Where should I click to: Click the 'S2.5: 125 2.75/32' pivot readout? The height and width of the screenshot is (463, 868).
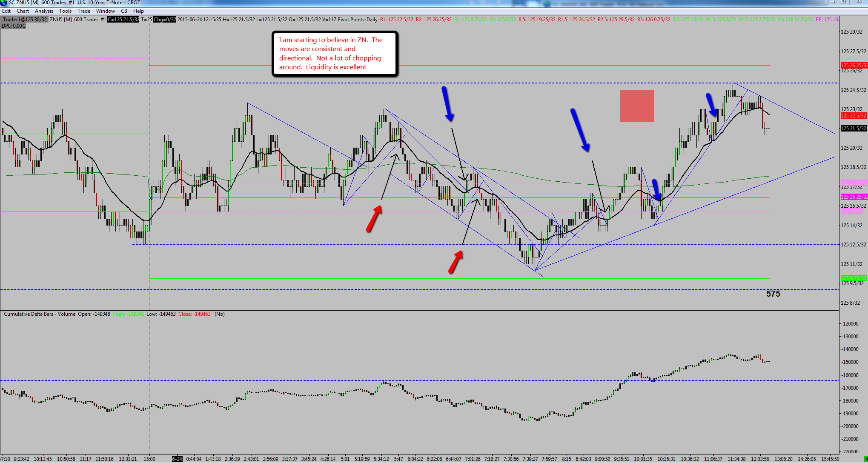(x=757, y=20)
